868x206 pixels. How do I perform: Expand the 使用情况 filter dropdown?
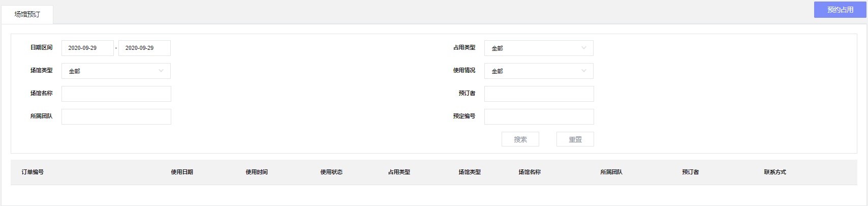[x=538, y=71]
